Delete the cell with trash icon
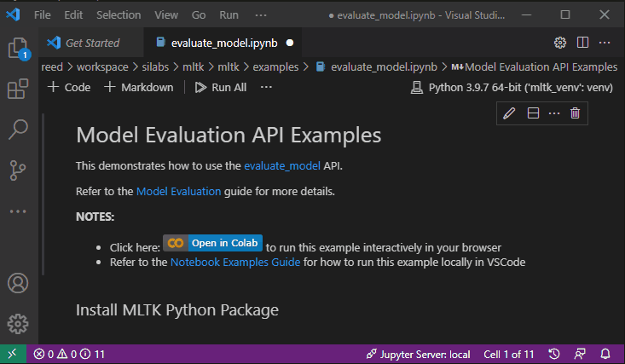 point(575,113)
